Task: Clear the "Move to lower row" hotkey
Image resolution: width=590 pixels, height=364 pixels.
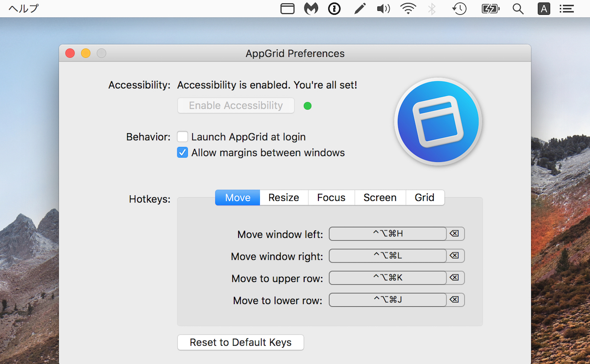Action: pos(455,300)
